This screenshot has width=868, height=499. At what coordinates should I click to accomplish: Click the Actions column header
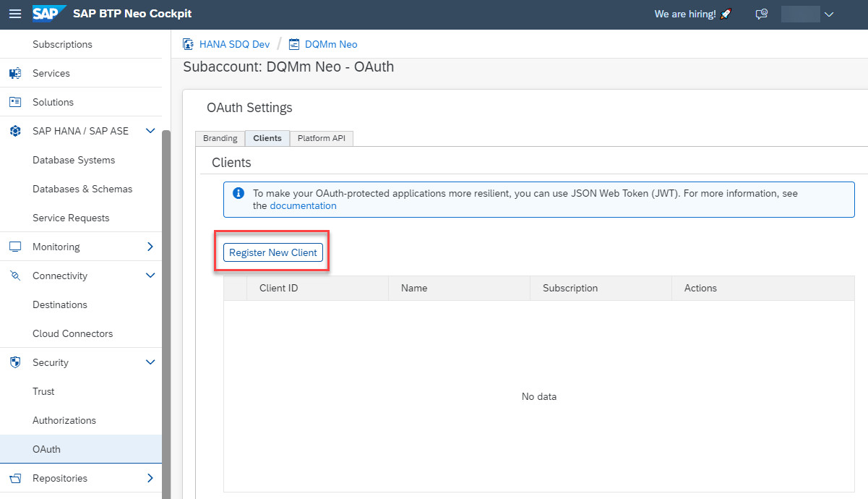763,288
